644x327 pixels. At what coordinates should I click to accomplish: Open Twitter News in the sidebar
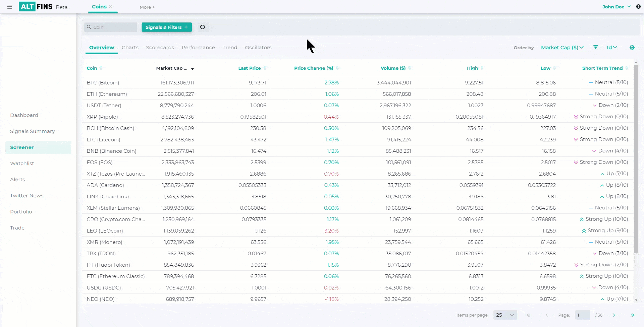click(27, 196)
